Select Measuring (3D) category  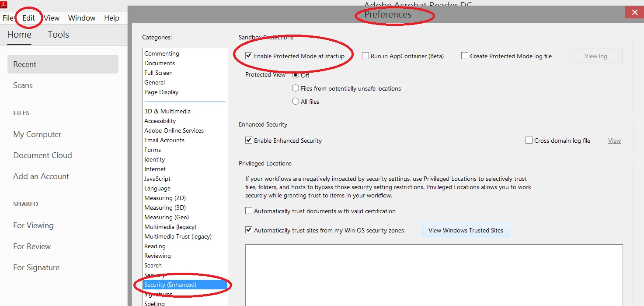point(165,208)
